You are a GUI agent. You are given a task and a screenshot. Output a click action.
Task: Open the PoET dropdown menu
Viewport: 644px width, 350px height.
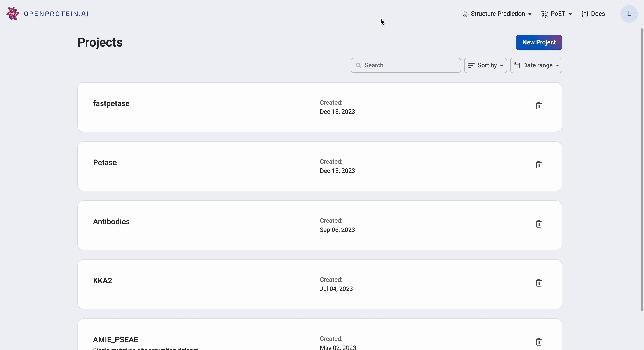click(x=557, y=14)
